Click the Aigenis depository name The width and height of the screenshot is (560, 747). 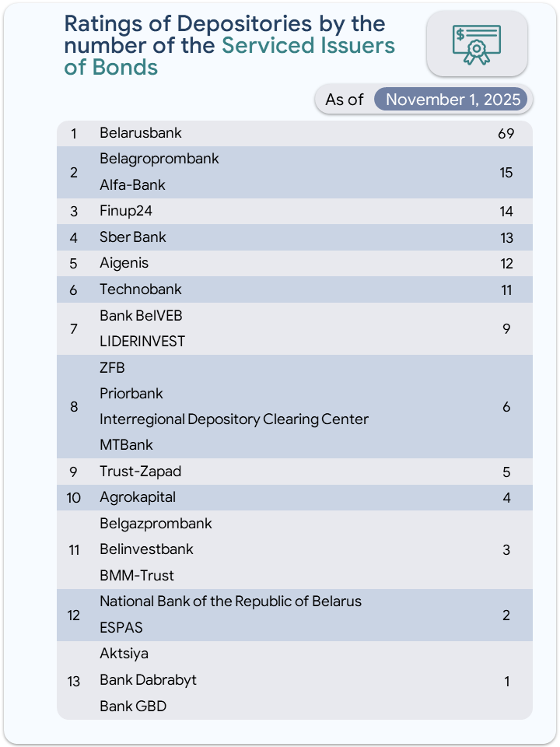coord(124,263)
